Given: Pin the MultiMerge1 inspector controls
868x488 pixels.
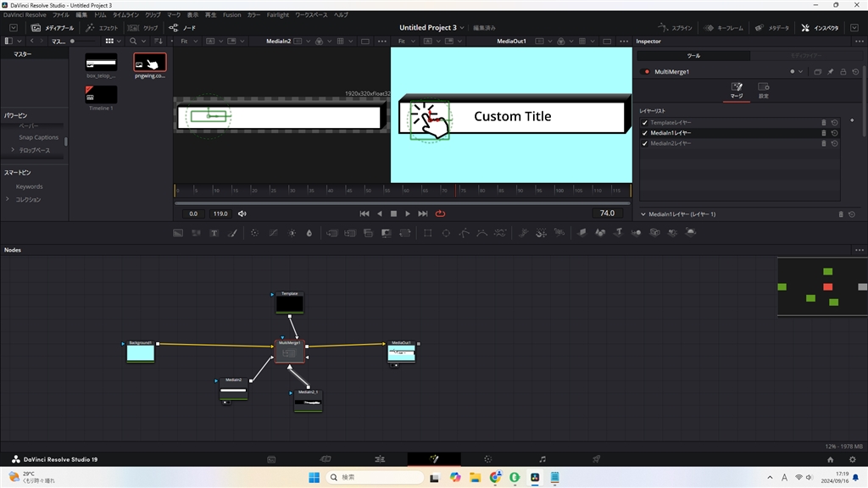Looking at the screenshot, I should 830,72.
